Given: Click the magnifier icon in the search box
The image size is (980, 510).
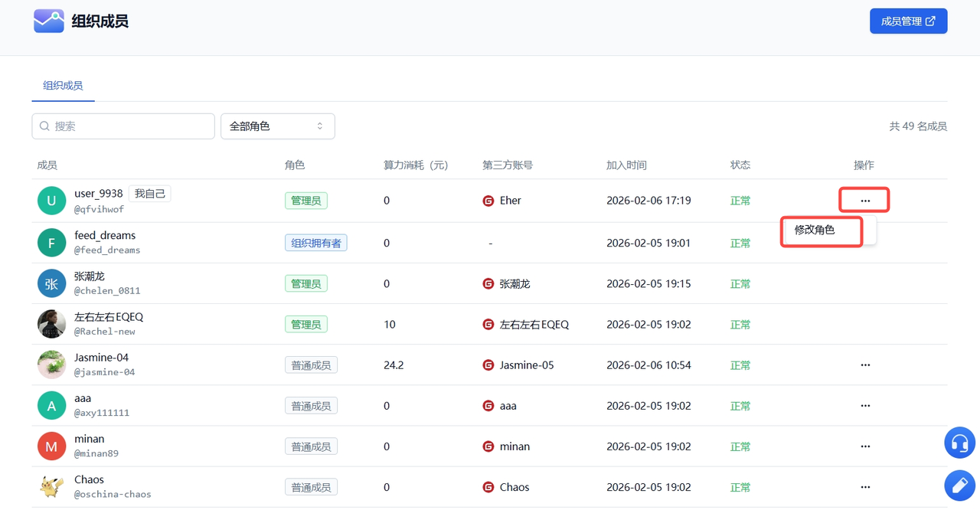Looking at the screenshot, I should 44,126.
